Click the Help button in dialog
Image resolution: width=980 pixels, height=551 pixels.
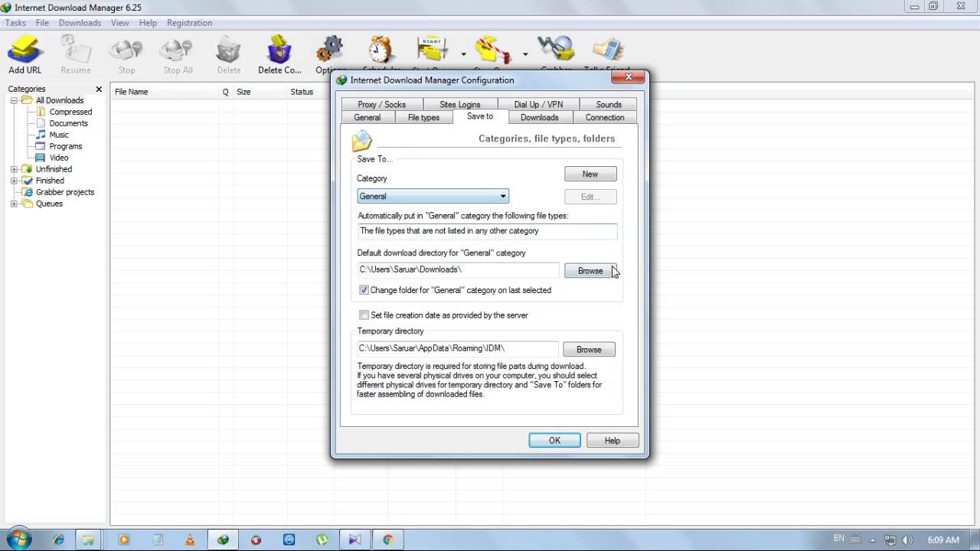point(612,440)
